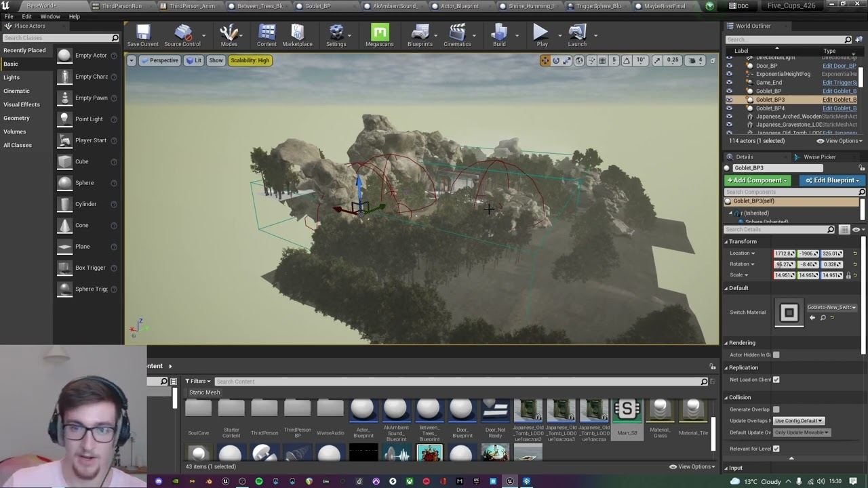The image size is (868, 488).
Task: Open the Help menu
Action: click(75, 16)
